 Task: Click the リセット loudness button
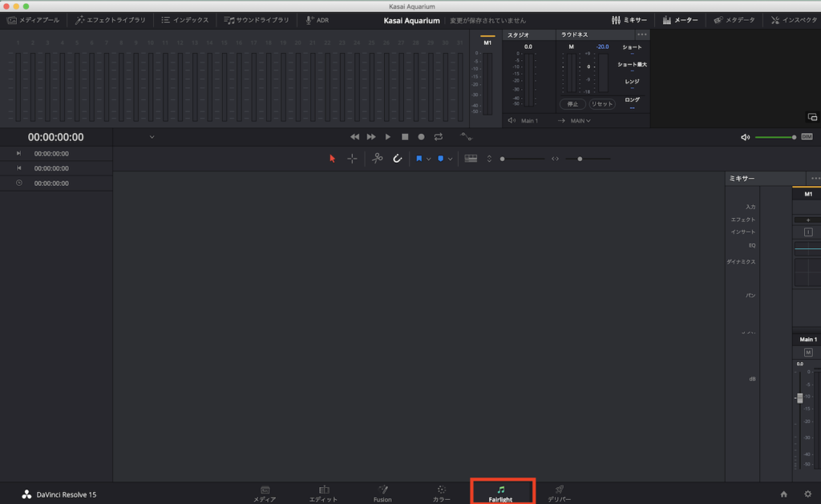tap(601, 103)
